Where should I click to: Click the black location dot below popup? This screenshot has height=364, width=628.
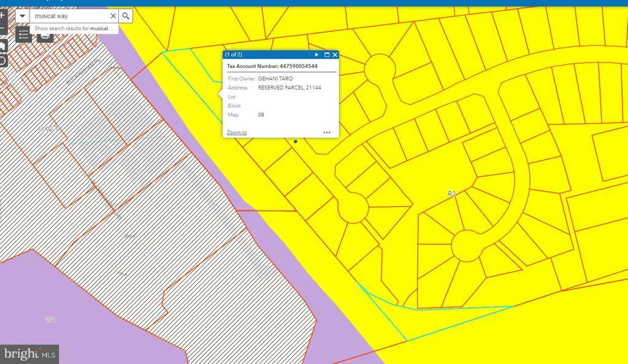(296, 142)
